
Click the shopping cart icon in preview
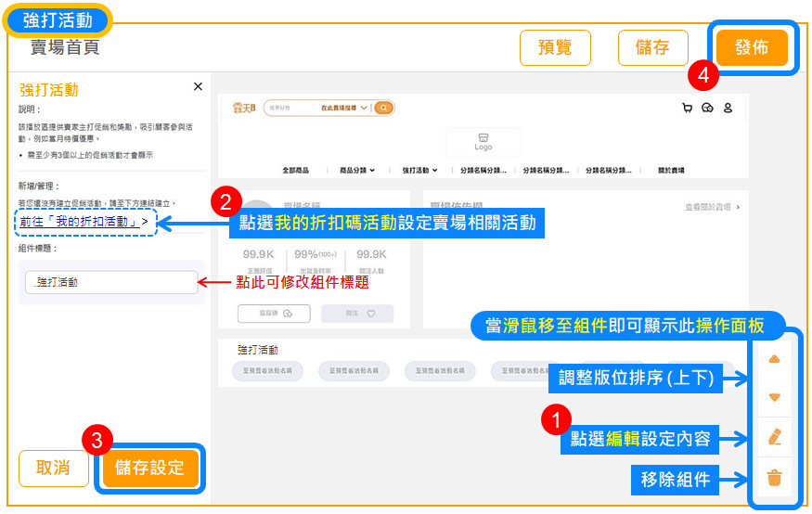tap(687, 108)
